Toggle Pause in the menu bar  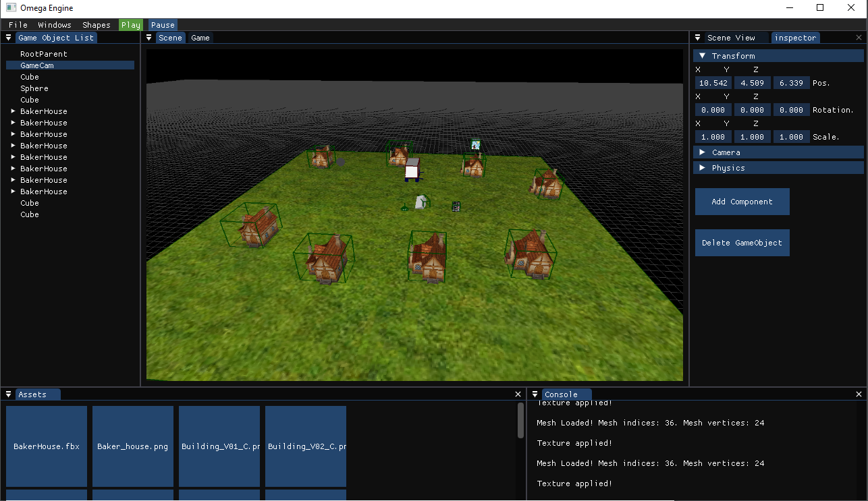162,24
